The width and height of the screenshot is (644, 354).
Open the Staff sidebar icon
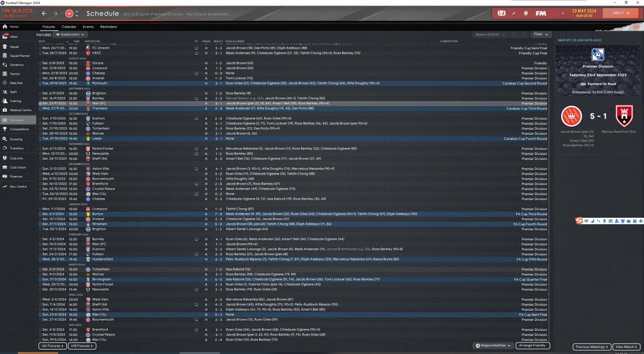(x=5, y=92)
